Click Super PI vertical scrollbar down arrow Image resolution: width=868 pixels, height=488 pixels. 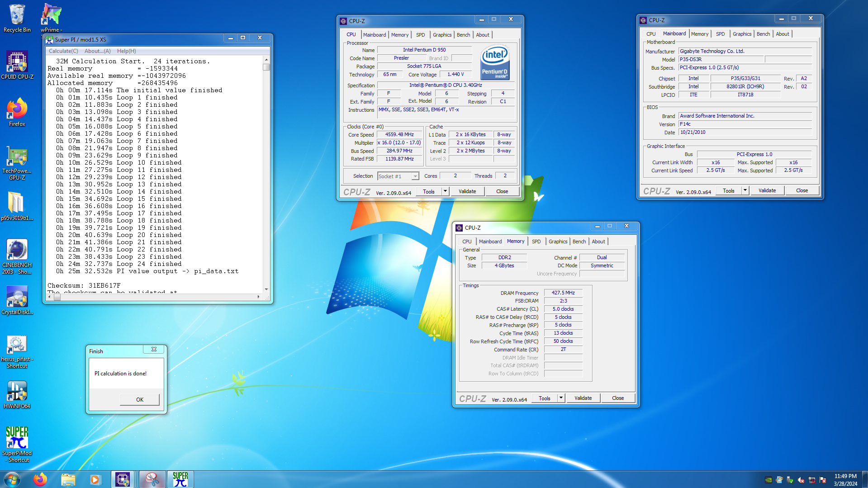point(266,289)
